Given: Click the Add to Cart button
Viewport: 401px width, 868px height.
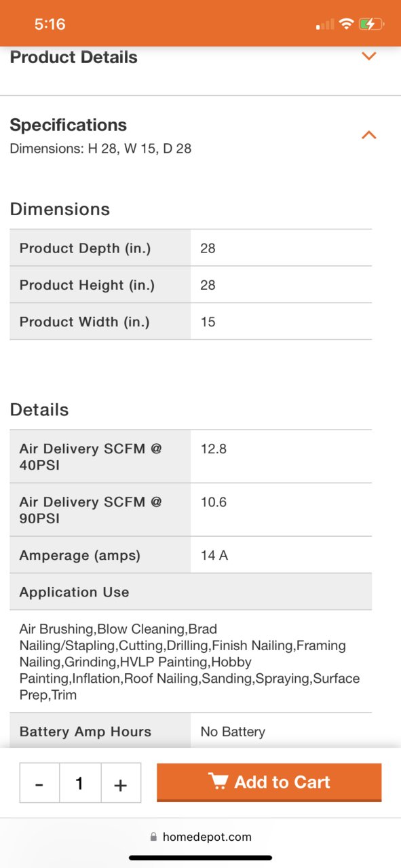Looking at the screenshot, I should [269, 782].
